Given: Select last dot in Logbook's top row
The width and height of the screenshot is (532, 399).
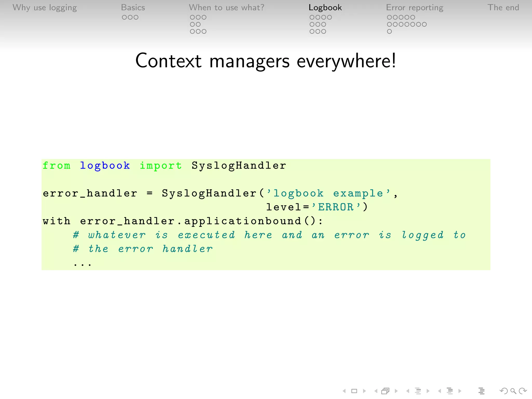Looking at the screenshot, I should (329, 17).
